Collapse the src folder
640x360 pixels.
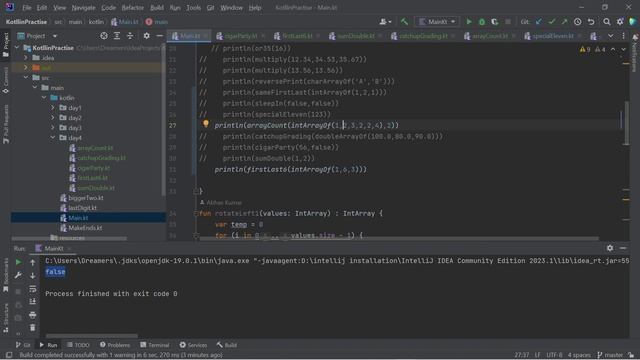point(26,78)
